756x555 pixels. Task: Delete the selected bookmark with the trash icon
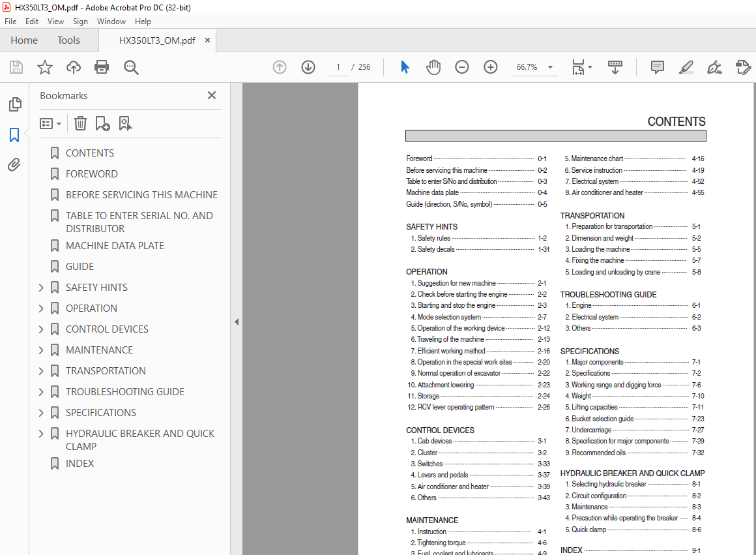[81, 123]
